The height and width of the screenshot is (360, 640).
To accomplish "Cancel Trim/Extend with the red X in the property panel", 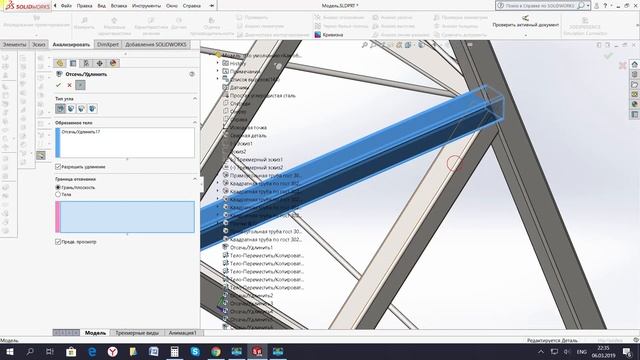I will point(69,85).
